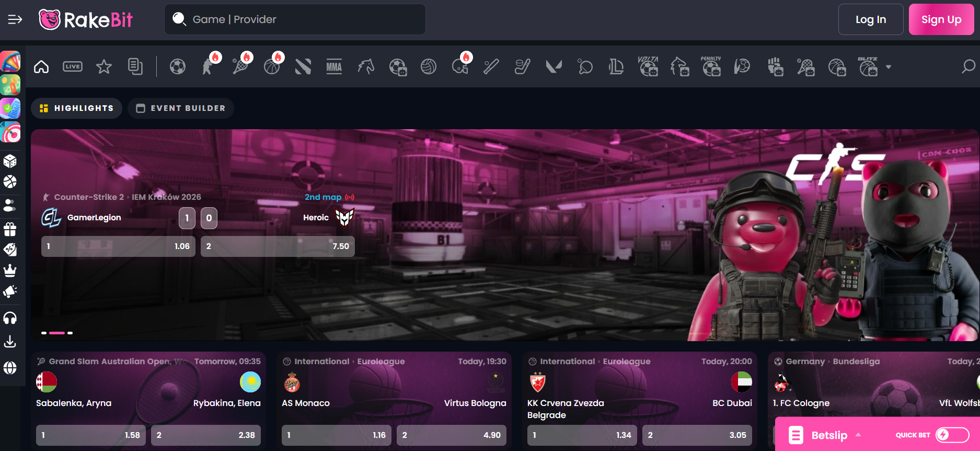The height and width of the screenshot is (451, 980).
Task: Select the MMA sport icon
Action: coord(335,67)
